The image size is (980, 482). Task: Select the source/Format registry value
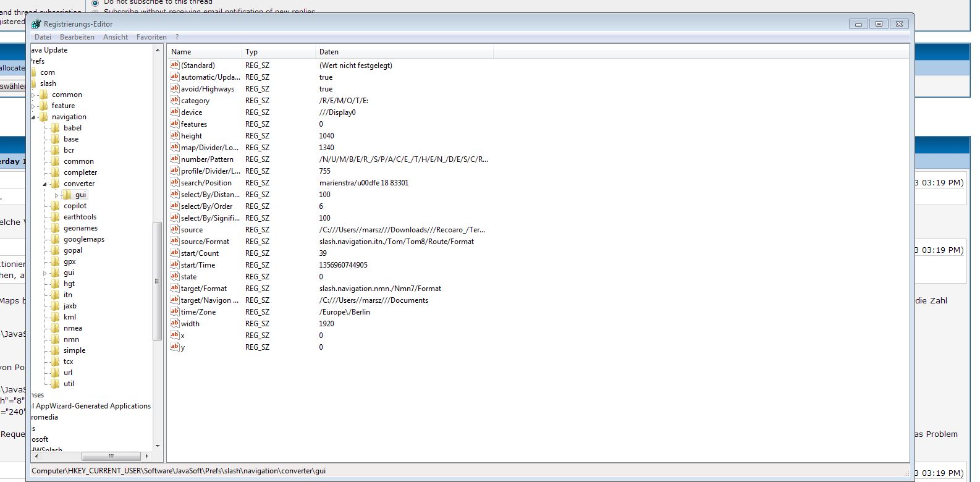(x=205, y=242)
